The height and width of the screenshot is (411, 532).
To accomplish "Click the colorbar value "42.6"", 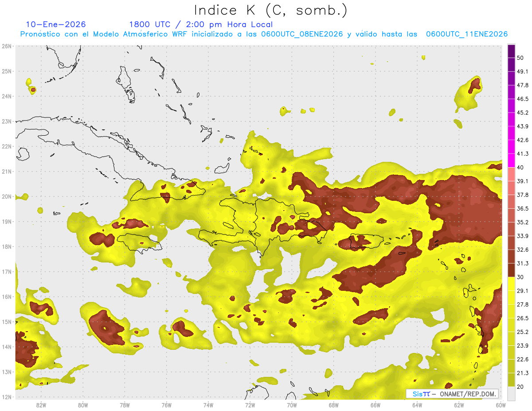I will coord(522,140).
